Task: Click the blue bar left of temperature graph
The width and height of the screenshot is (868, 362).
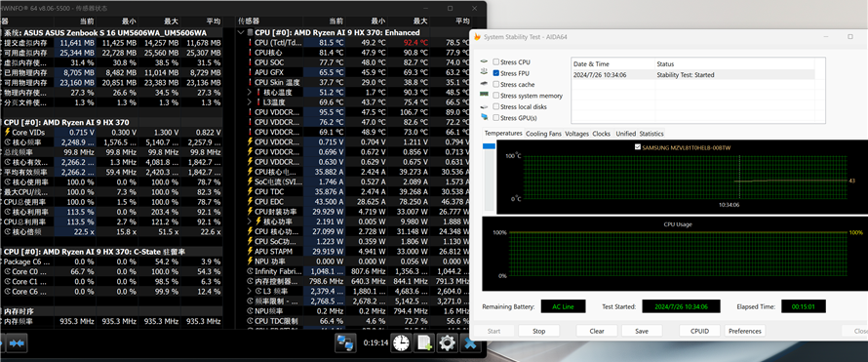Action: (490, 146)
